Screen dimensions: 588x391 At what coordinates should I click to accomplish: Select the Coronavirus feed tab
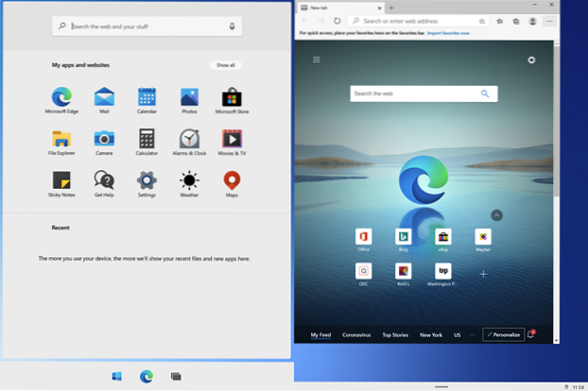click(356, 334)
